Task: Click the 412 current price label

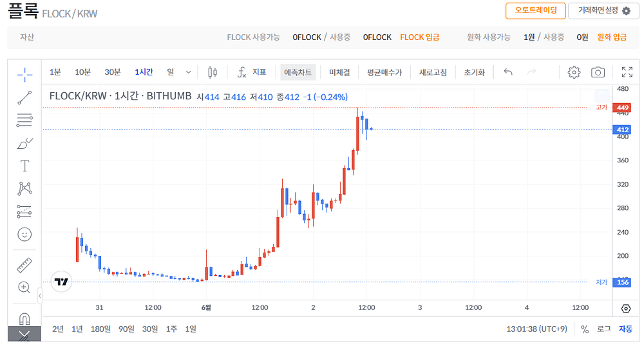Action: pyautogui.click(x=622, y=130)
